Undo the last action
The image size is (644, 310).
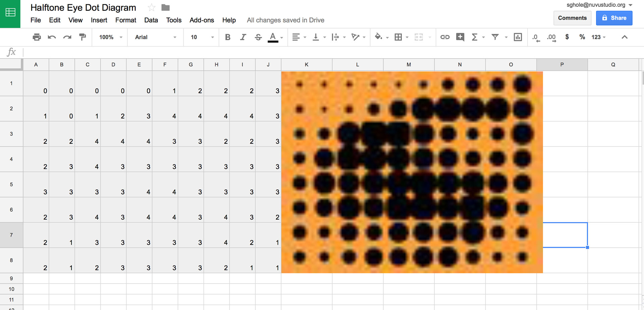point(52,37)
